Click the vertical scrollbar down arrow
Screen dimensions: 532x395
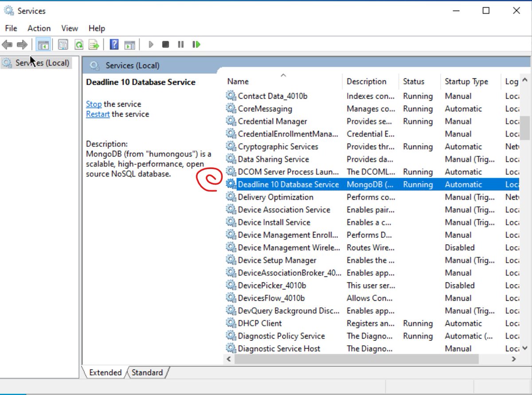tap(525, 348)
